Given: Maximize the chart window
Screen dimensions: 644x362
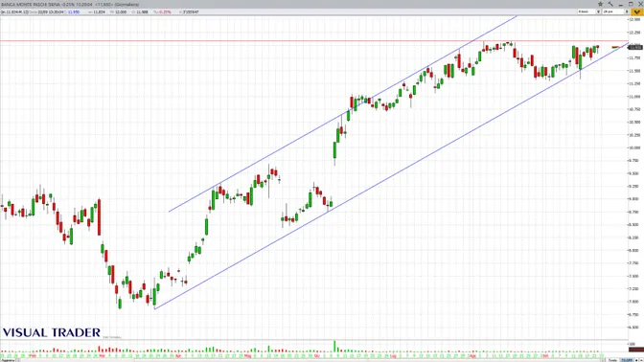Looking at the screenshot, I should pos(631,4).
